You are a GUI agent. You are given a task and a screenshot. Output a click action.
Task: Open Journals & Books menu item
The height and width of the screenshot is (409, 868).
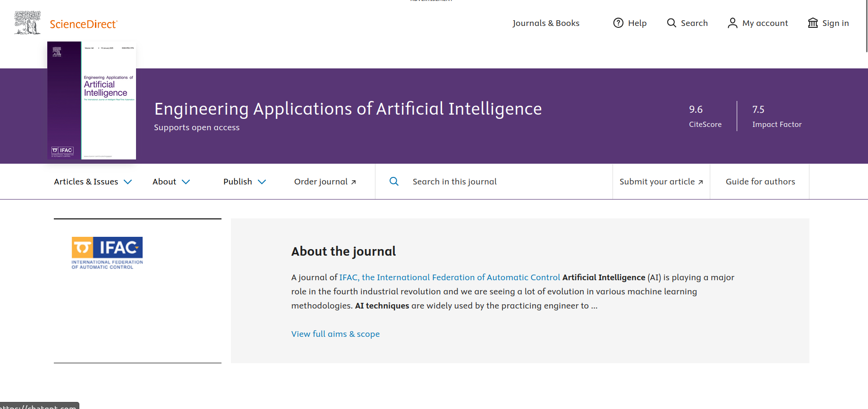coord(546,23)
